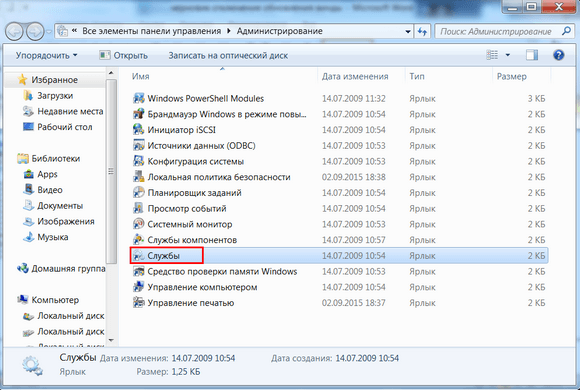The image size is (580, 390).
Task: Click the Управление компьютером icon
Action: pos(139,287)
